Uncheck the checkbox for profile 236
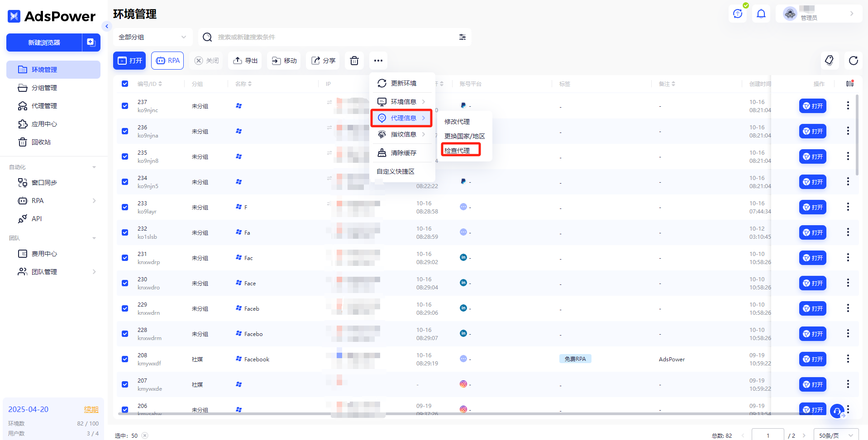 [x=125, y=131]
